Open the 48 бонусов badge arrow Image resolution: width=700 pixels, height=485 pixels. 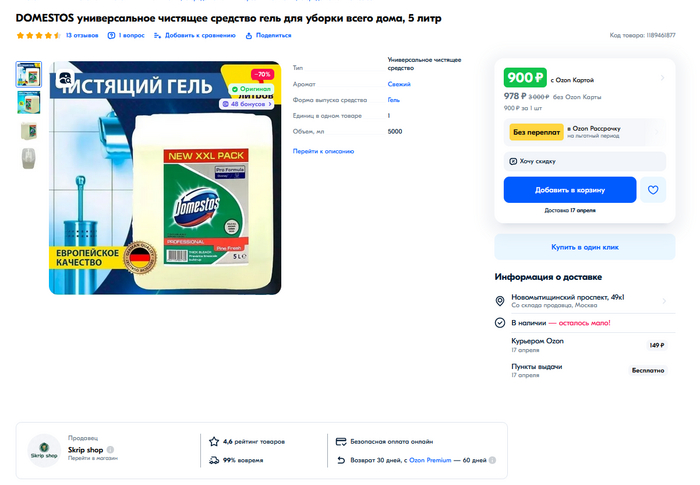(x=270, y=104)
